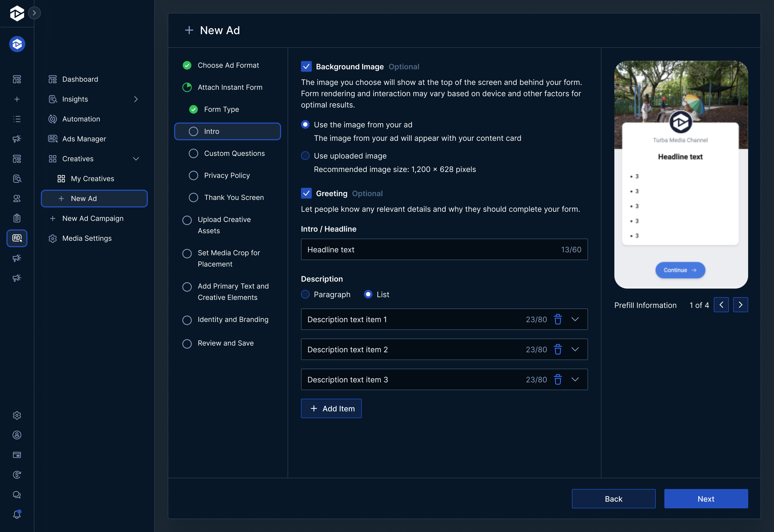Collapse the Creatives section in the sidebar
The width and height of the screenshot is (774, 532).
click(x=136, y=159)
